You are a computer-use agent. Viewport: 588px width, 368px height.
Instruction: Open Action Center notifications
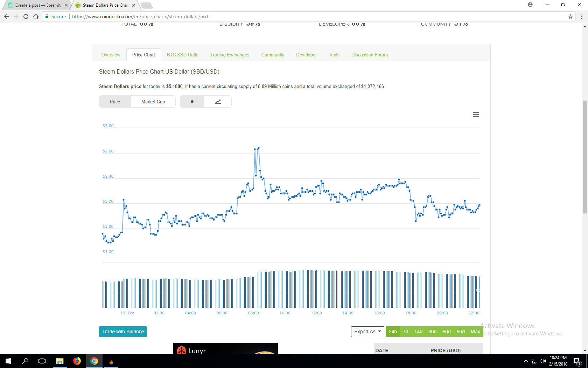tap(577, 361)
